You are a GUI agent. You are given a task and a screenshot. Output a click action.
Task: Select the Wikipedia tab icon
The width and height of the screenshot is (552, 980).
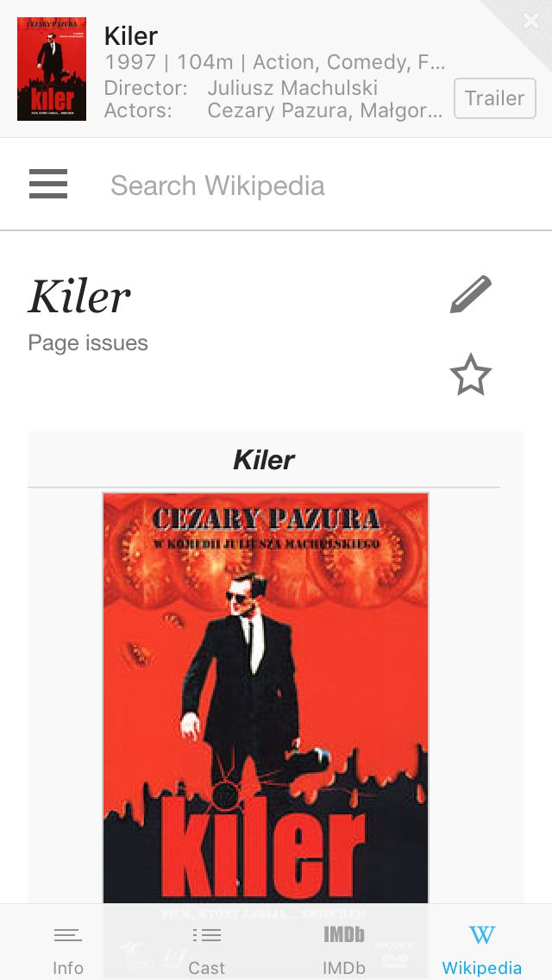[482, 935]
